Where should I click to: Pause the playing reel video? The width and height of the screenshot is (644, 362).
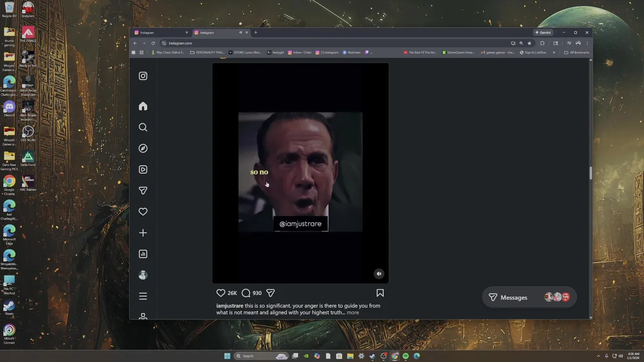(x=300, y=172)
